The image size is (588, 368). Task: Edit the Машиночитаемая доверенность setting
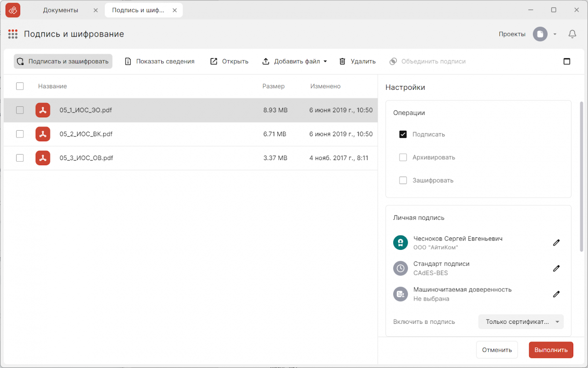pyautogui.click(x=556, y=294)
